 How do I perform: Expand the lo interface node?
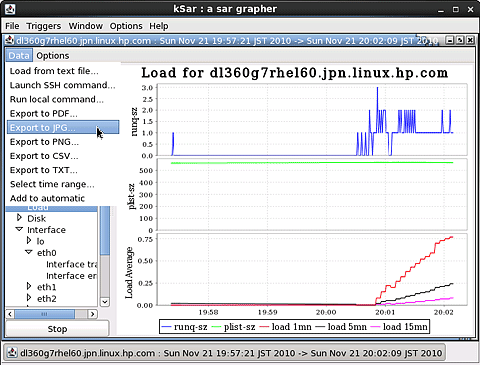click(29, 240)
